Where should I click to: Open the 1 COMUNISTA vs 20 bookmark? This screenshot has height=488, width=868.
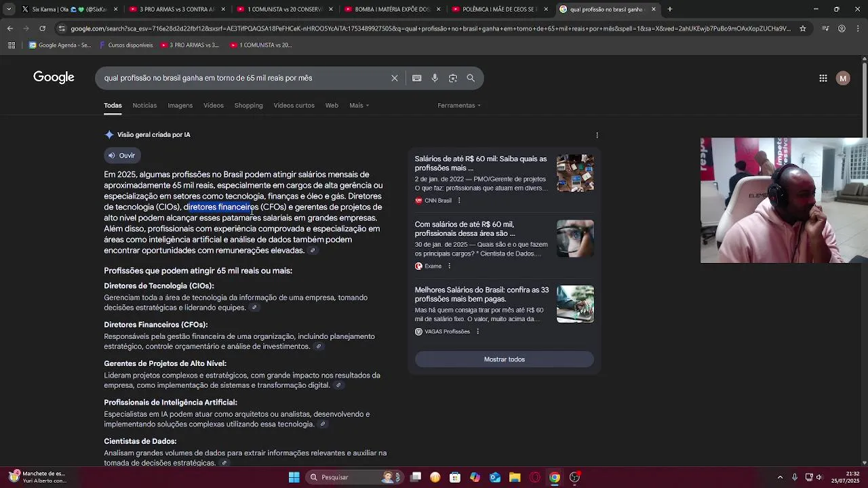pos(260,45)
